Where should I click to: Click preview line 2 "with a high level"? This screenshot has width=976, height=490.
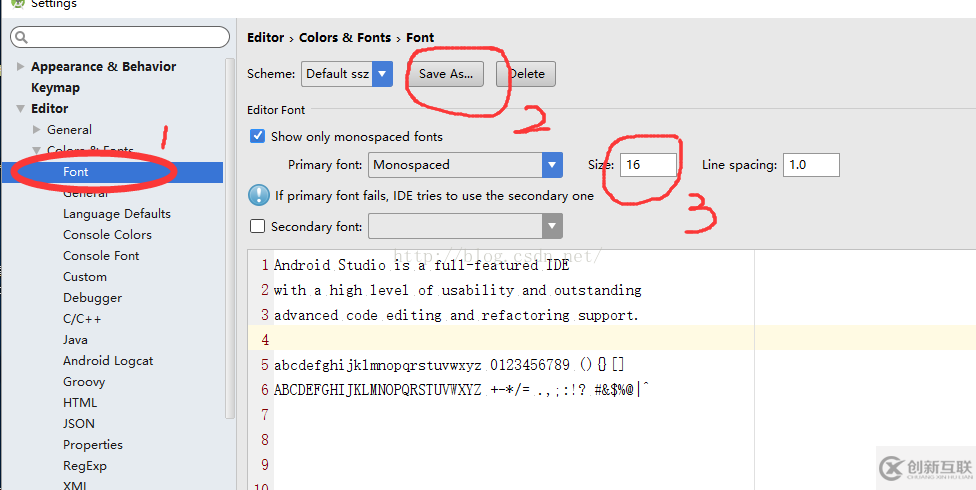458,290
